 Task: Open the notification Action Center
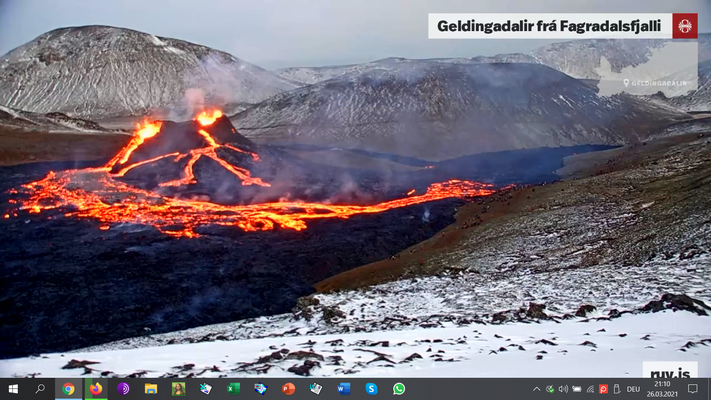pos(692,389)
